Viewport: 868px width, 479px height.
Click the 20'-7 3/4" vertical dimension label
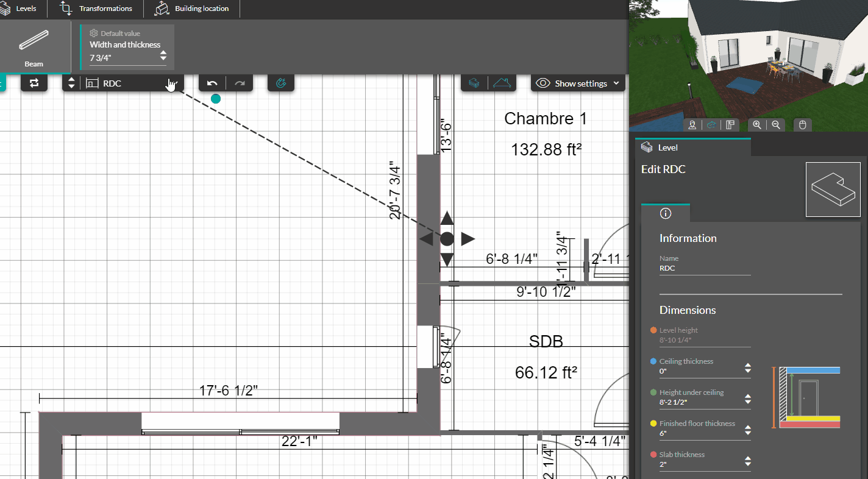(395, 191)
